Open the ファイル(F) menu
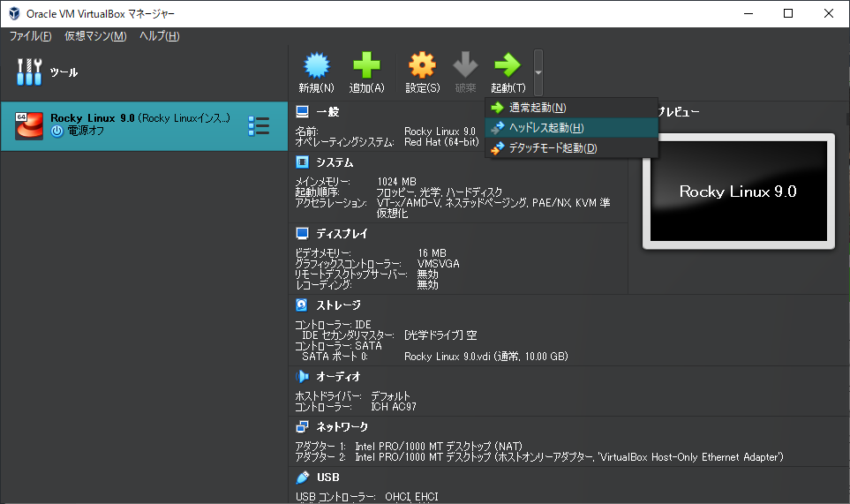The width and height of the screenshot is (850, 504). click(x=30, y=36)
